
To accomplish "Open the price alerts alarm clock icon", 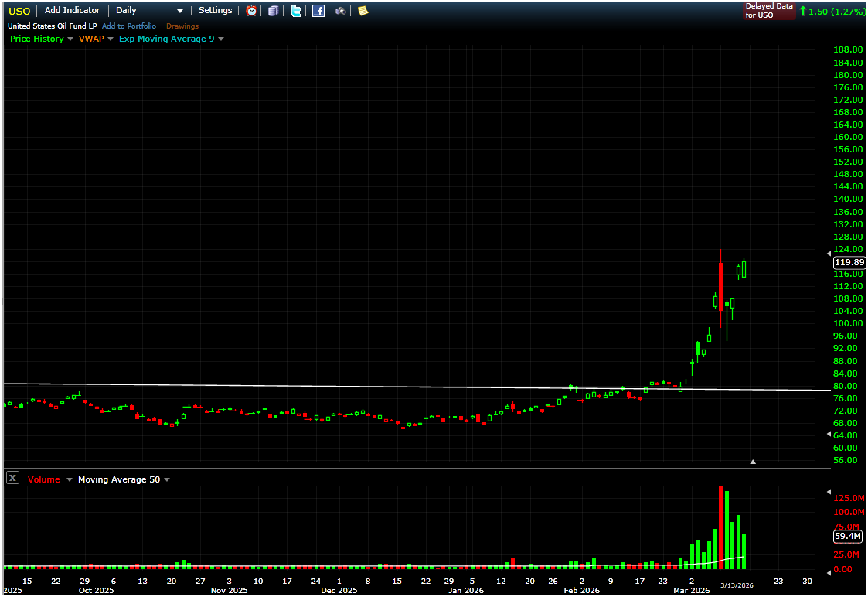I will [x=251, y=11].
